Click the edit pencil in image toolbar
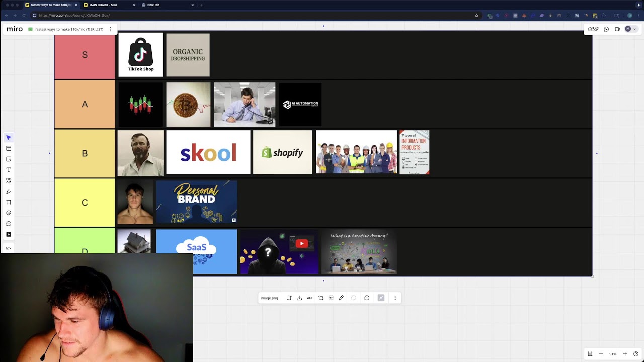The image size is (644, 362). click(x=341, y=298)
